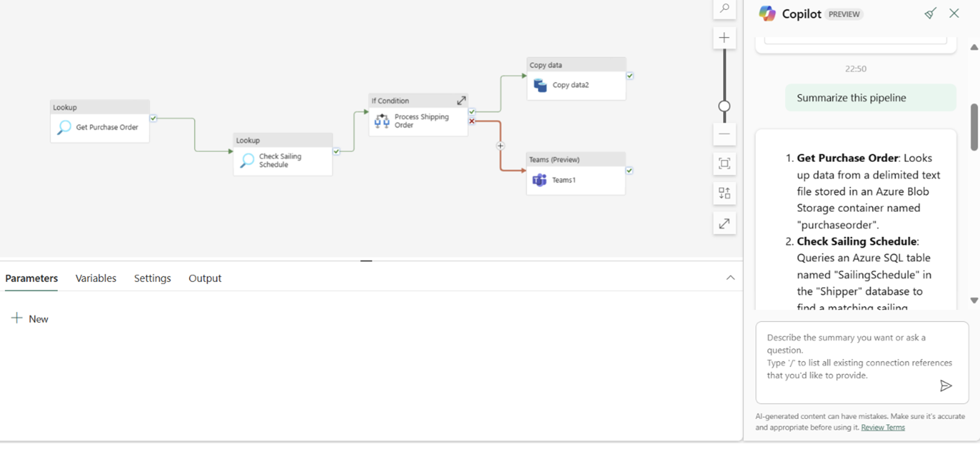The width and height of the screenshot is (980, 454).
Task: Drag the zoom level slider on canvas
Action: [724, 107]
